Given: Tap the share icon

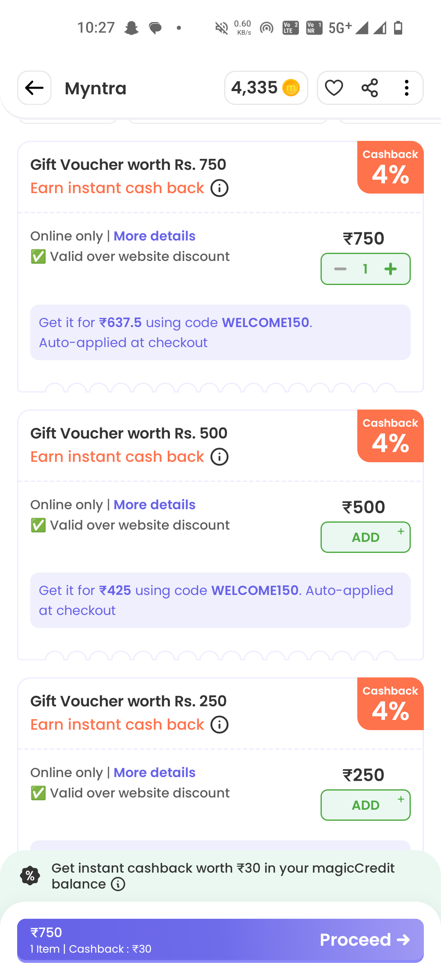Looking at the screenshot, I should [370, 88].
